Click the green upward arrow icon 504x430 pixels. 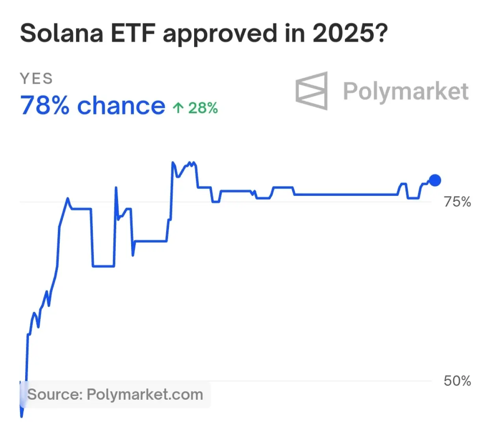coord(178,107)
